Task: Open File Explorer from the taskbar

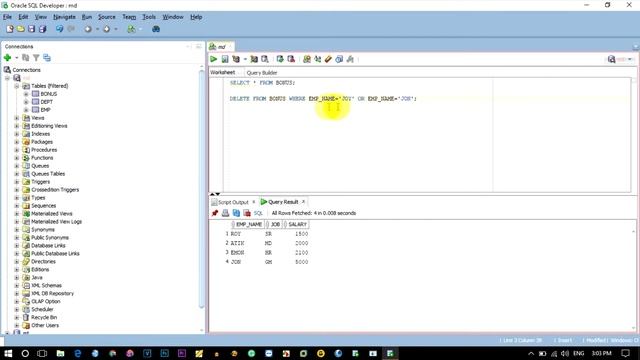Action: tap(60, 353)
